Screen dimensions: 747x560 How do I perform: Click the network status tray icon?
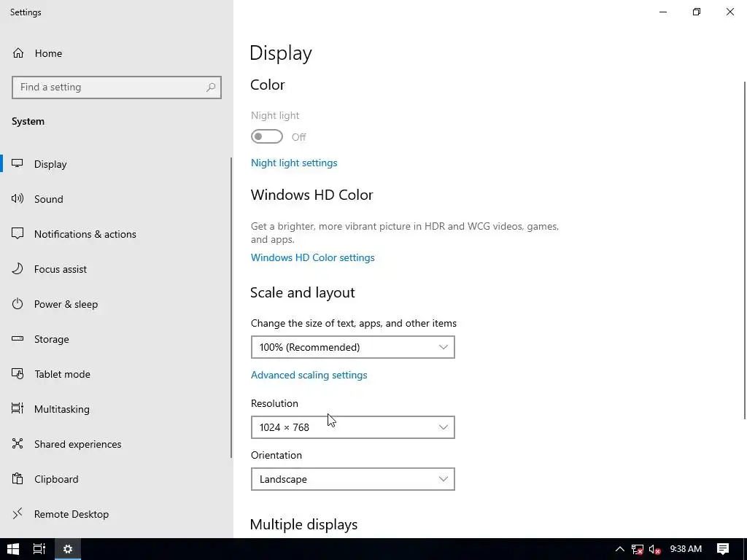coord(638,550)
